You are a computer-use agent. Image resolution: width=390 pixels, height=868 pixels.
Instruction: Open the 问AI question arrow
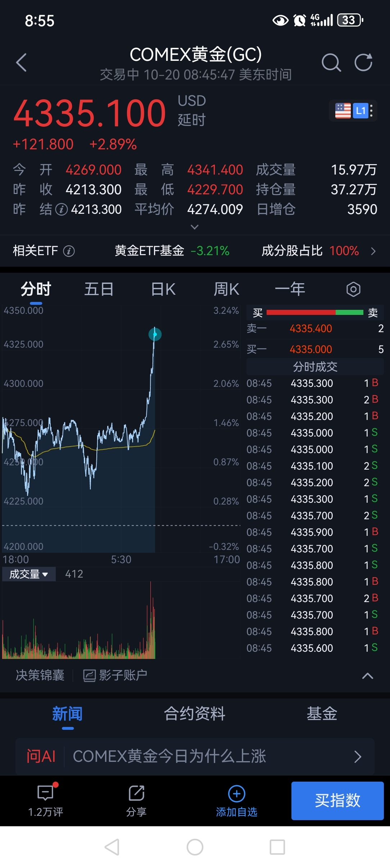click(x=358, y=757)
